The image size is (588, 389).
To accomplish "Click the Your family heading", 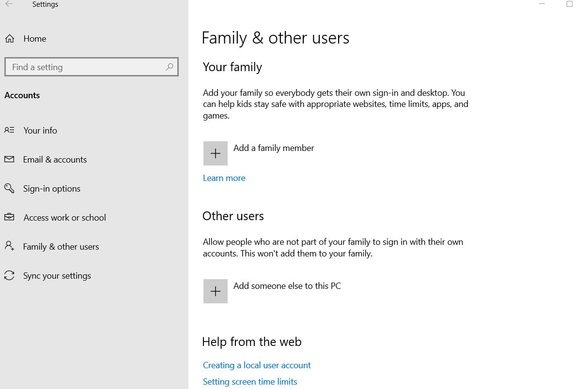I will (x=232, y=67).
